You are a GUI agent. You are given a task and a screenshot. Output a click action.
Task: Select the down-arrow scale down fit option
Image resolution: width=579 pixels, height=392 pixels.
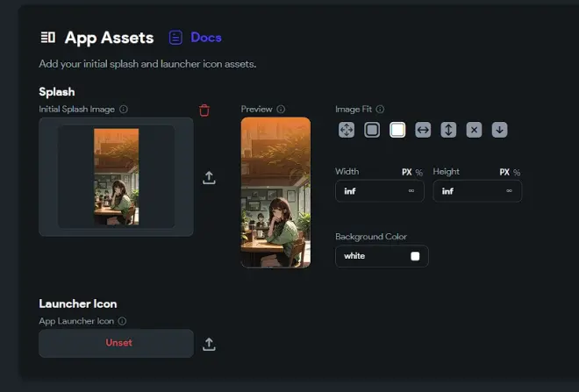point(500,130)
